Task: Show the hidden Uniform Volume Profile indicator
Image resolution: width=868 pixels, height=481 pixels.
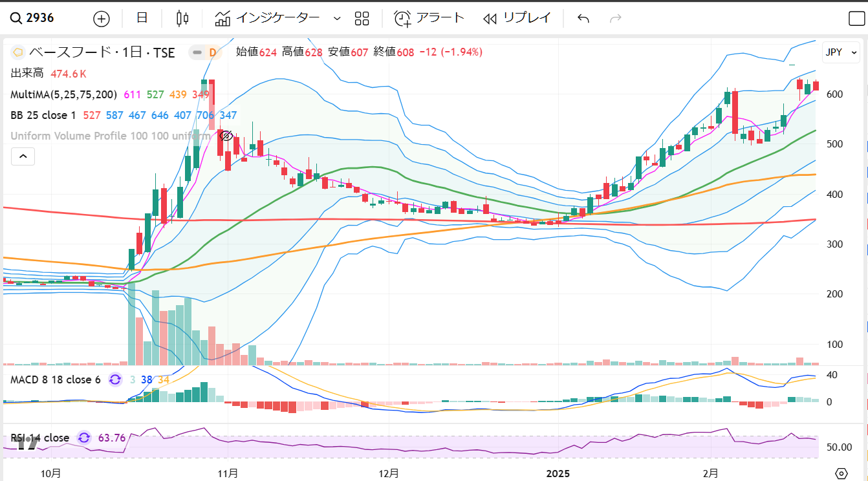Action: click(226, 136)
